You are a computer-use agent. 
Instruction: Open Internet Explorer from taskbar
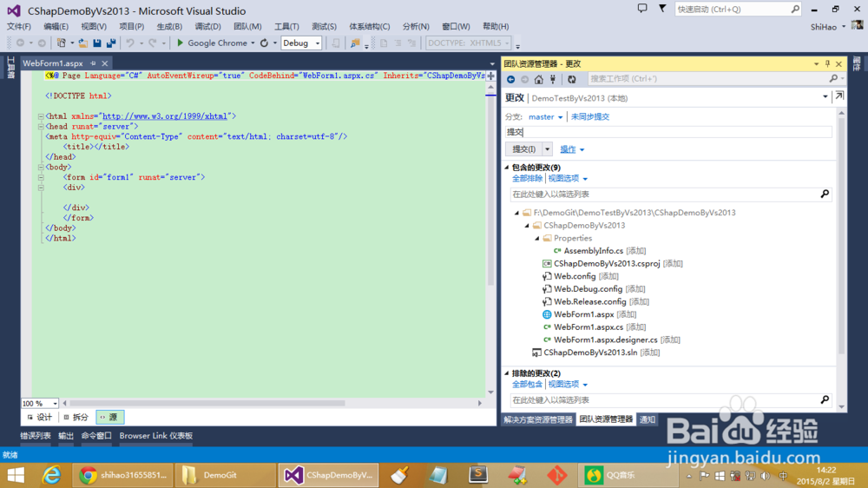click(x=51, y=475)
